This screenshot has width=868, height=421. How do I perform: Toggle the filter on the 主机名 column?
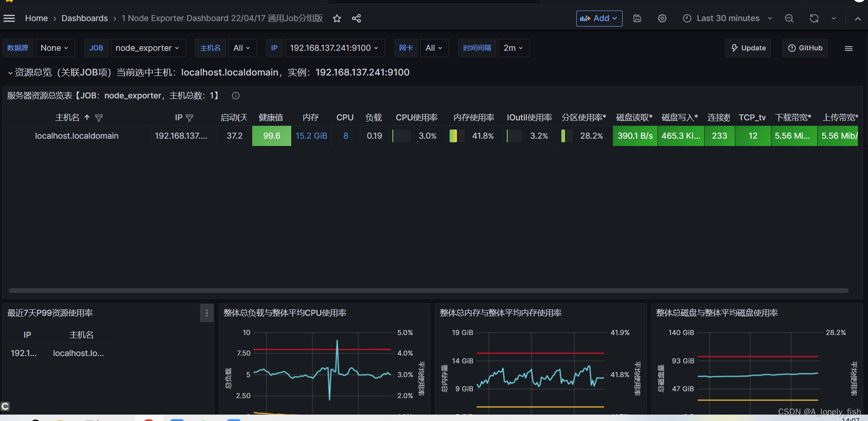pyautogui.click(x=99, y=118)
